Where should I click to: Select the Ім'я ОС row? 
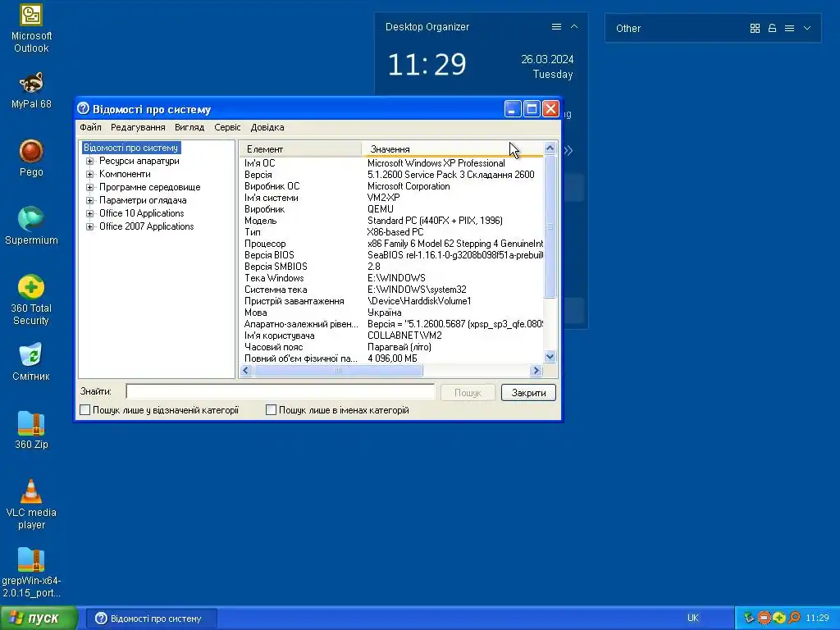coord(391,163)
